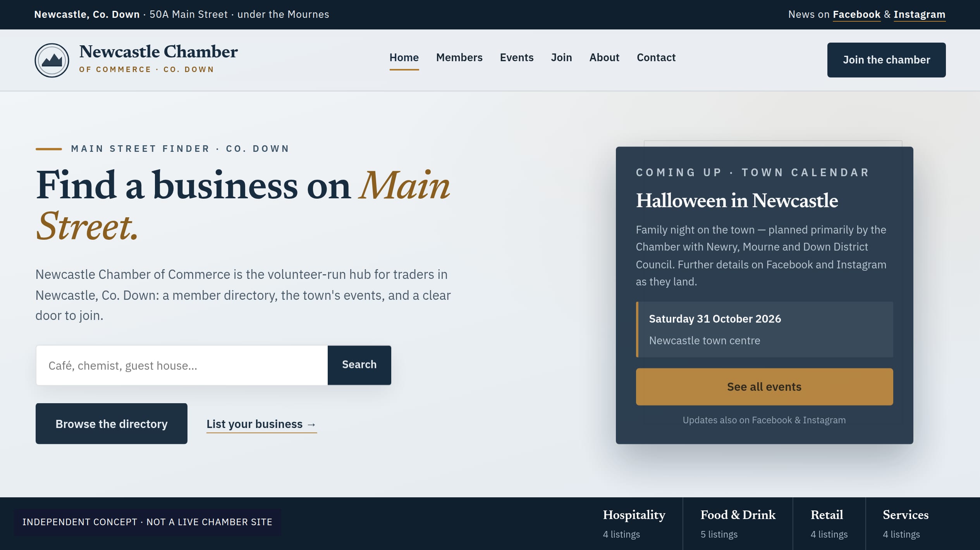Click the 50A Main Street address text
The height and width of the screenshot is (550, 980).
(x=189, y=15)
